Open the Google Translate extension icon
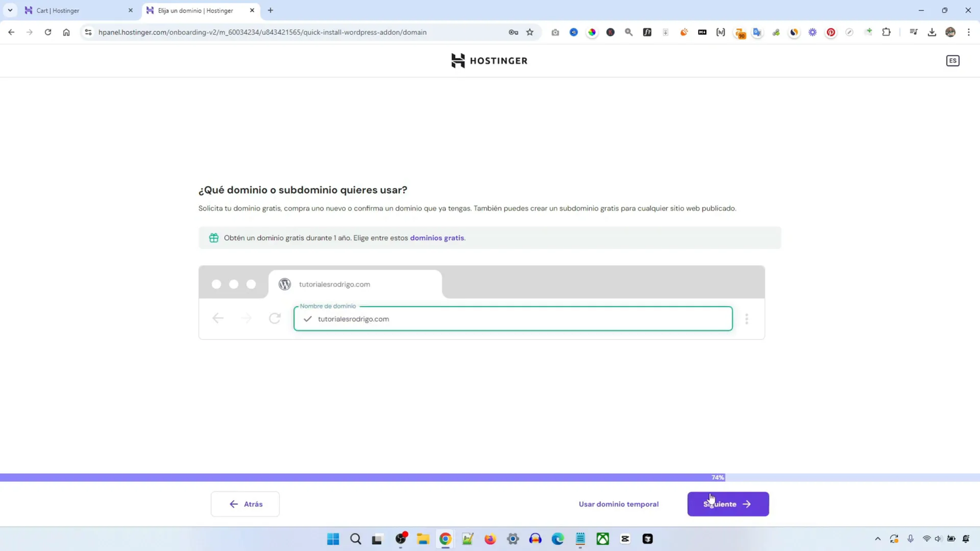The width and height of the screenshot is (980, 551). [x=758, y=32]
